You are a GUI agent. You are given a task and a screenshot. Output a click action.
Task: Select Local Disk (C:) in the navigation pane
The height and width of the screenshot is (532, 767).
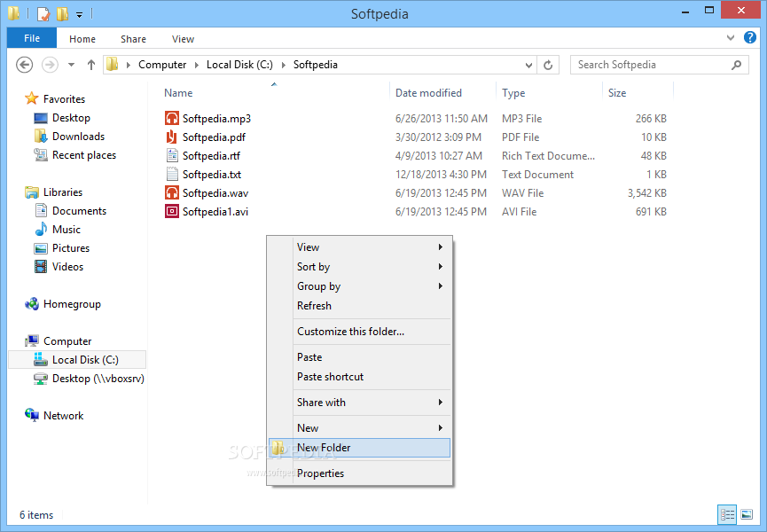point(77,359)
